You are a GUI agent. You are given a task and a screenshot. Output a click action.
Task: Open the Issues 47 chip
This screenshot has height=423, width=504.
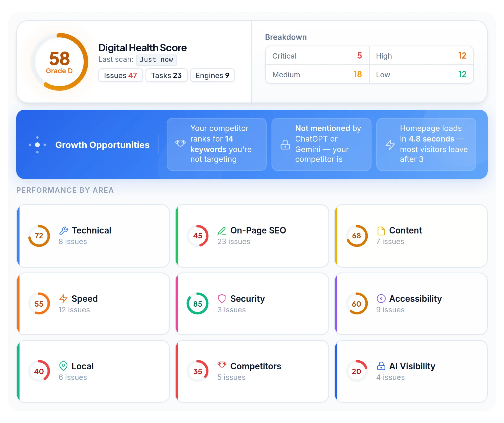(121, 75)
